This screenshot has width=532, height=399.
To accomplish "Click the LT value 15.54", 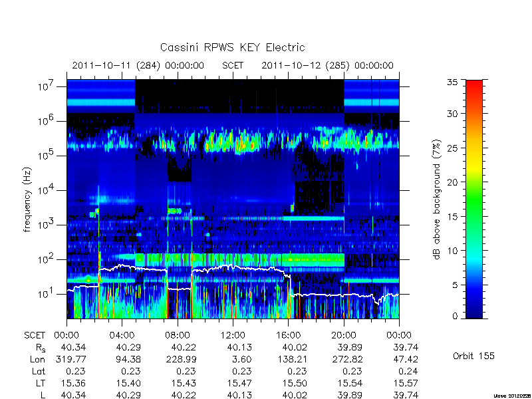I will (350, 383).
